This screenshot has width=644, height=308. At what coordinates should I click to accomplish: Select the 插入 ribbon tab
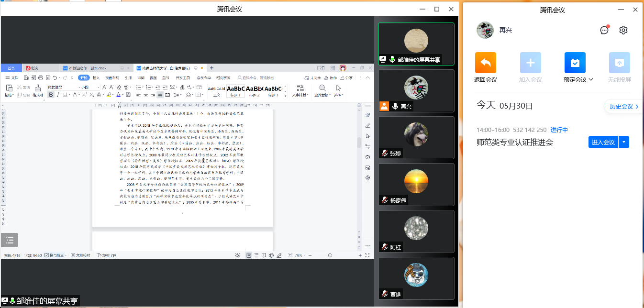pyautogui.click(x=96, y=77)
